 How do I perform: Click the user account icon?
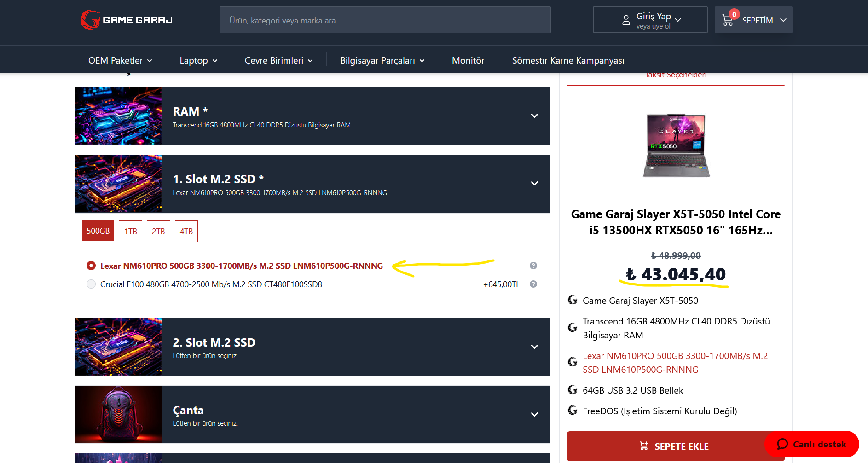[x=626, y=20]
